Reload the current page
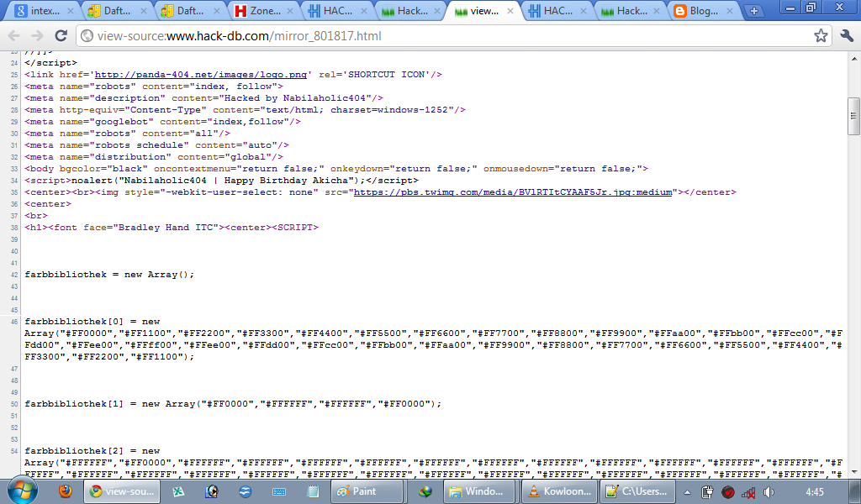 59,37
